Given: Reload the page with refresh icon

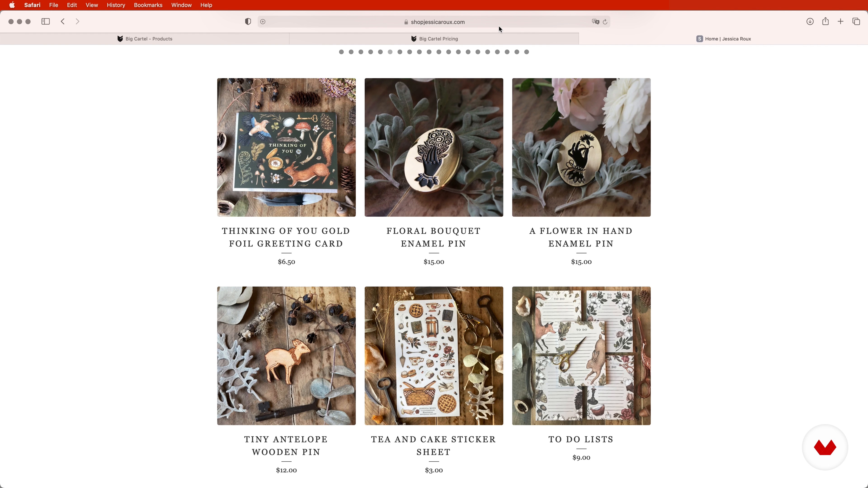Looking at the screenshot, I should pos(605,22).
